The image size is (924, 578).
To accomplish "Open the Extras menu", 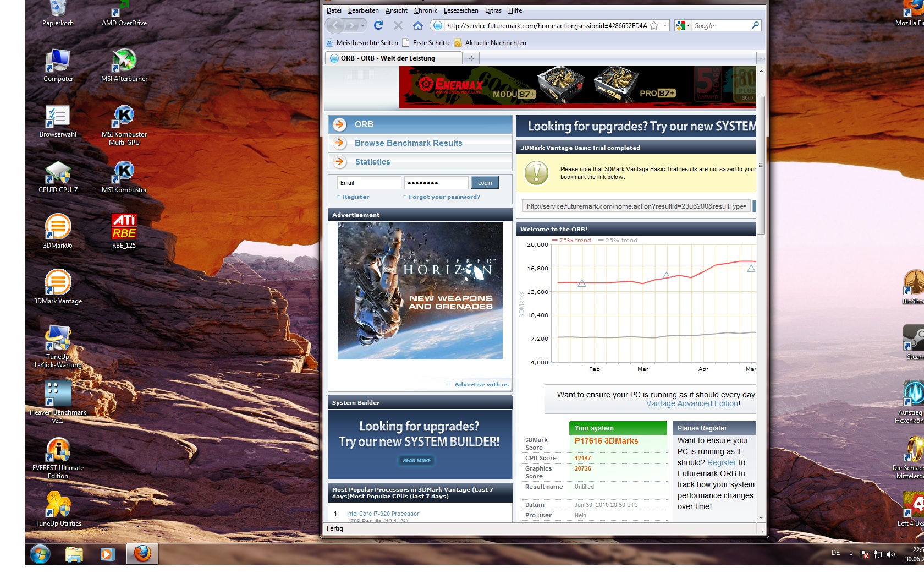I will (493, 10).
